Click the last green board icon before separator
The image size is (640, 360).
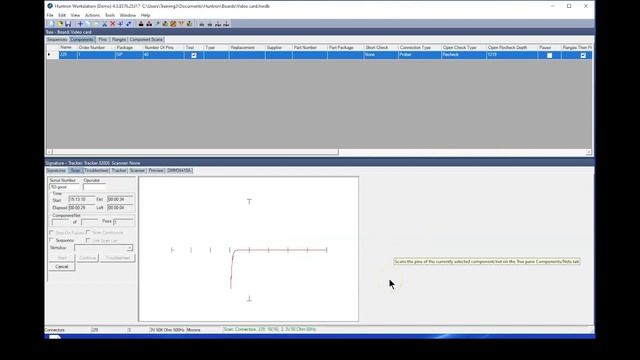(189, 24)
